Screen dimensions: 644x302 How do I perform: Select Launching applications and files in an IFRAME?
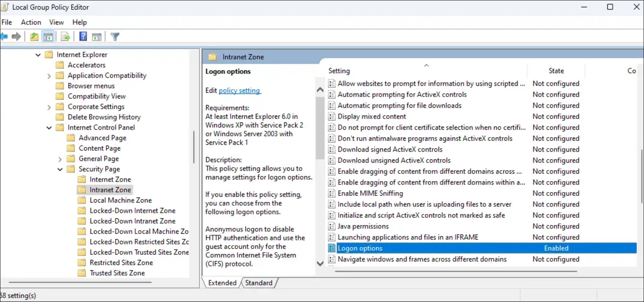(x=408, y=237)
